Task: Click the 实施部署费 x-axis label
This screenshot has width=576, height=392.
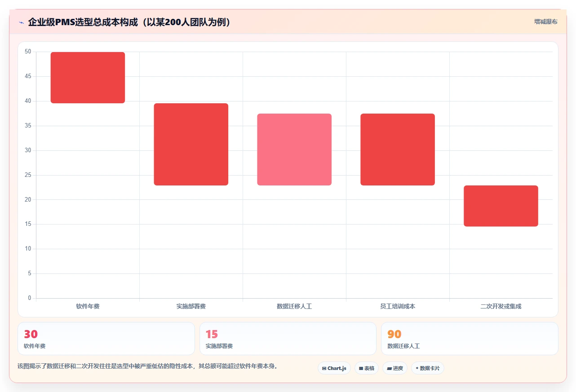Action: coord(191,307)
